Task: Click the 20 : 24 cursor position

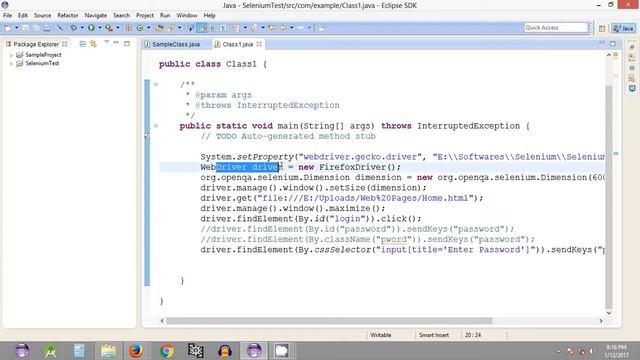Action: [473, 335]
